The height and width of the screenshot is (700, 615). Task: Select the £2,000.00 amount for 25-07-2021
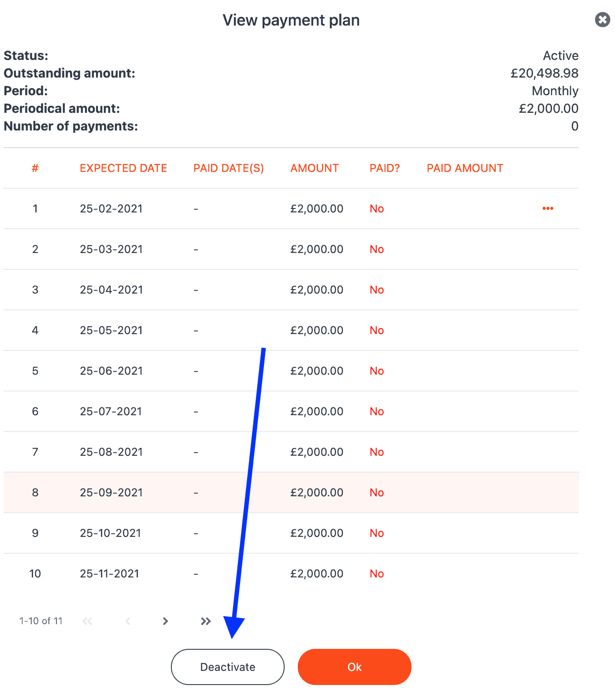[x=317, y=411]
